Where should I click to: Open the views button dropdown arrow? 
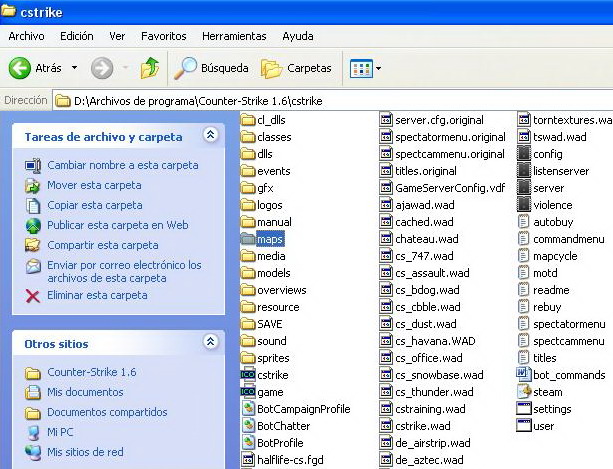tap(378, 69)
